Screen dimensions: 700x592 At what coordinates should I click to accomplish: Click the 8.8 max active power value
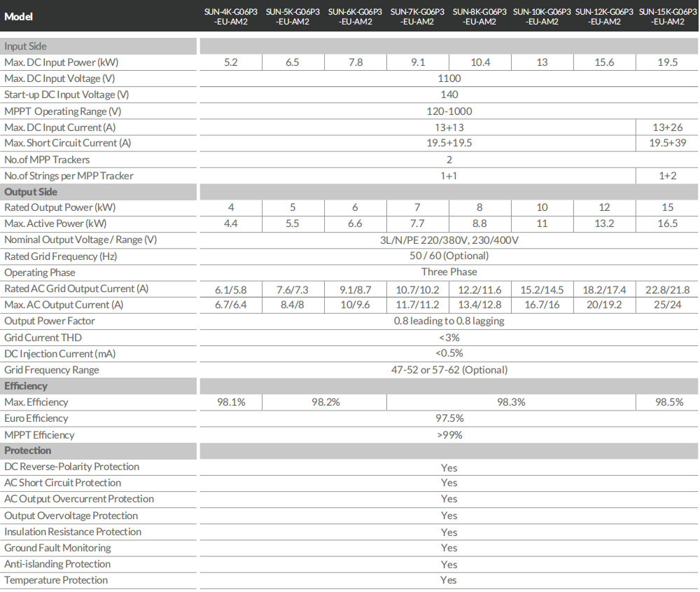tap(479, 223)
